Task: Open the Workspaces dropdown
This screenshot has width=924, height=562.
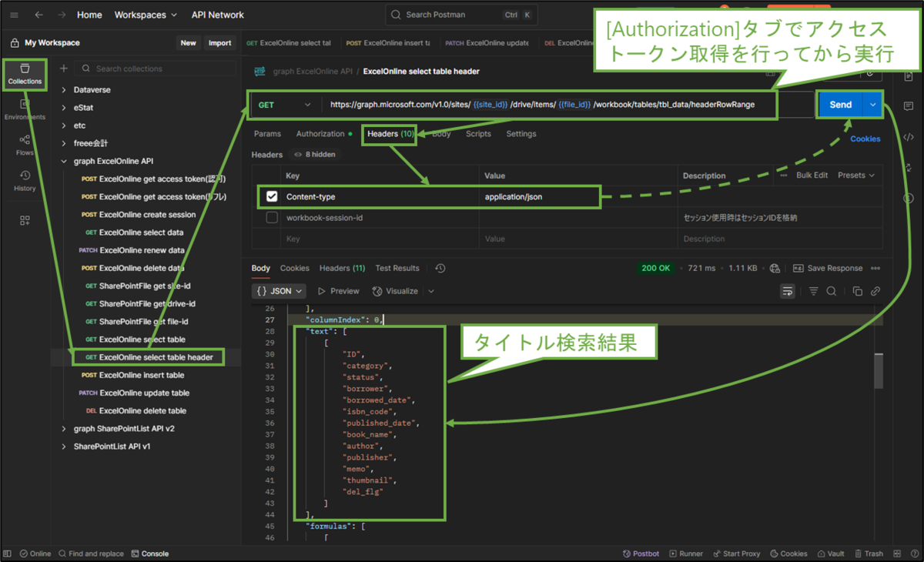Action: (x=146, y=15)
